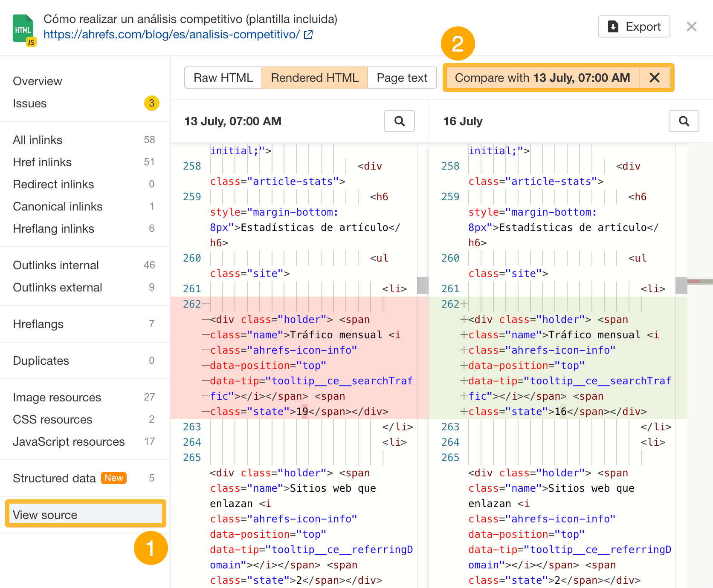
Task: Switch to the Page text tab
Action: (x=401, y=78)
